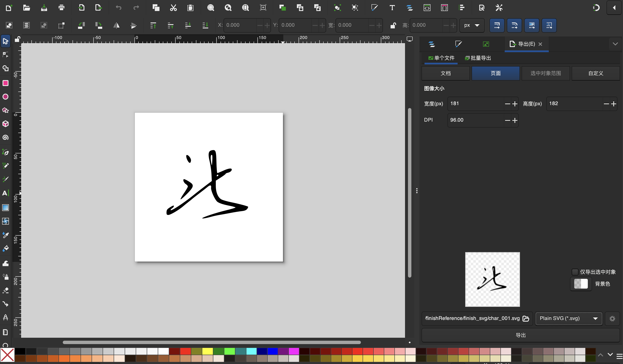Open the background color swatch

point(581,284)
